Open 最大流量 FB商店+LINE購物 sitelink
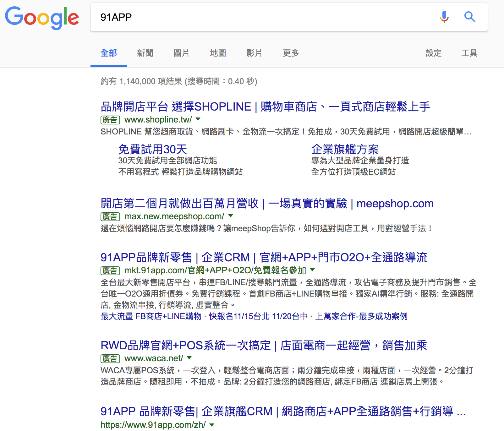 (x=151, y=316)
